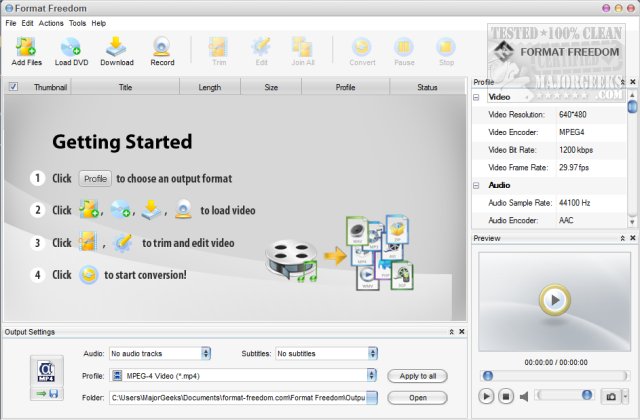The width and height of the screenshot is (640, 420).
Task: Open the Profile format dropdown
Action: click(371, 375)
